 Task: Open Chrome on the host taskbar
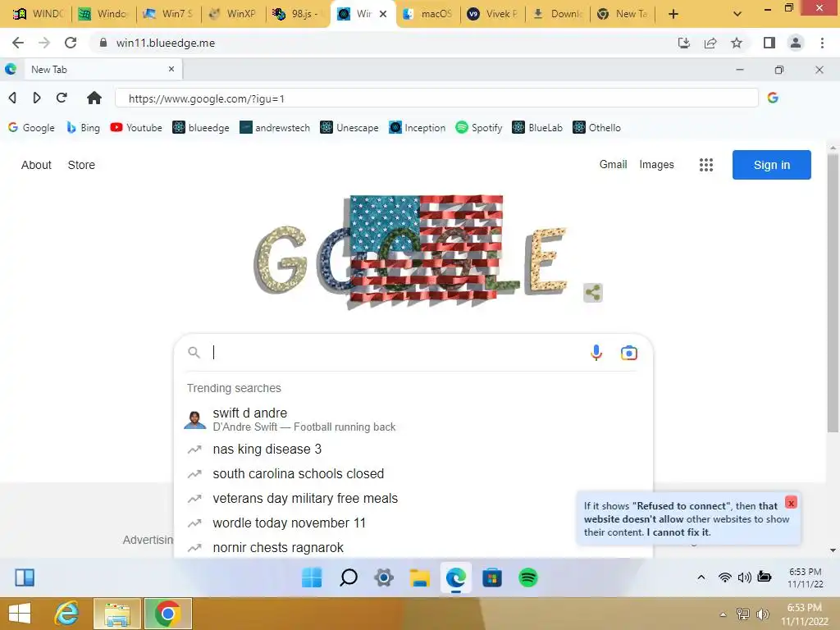167,614
